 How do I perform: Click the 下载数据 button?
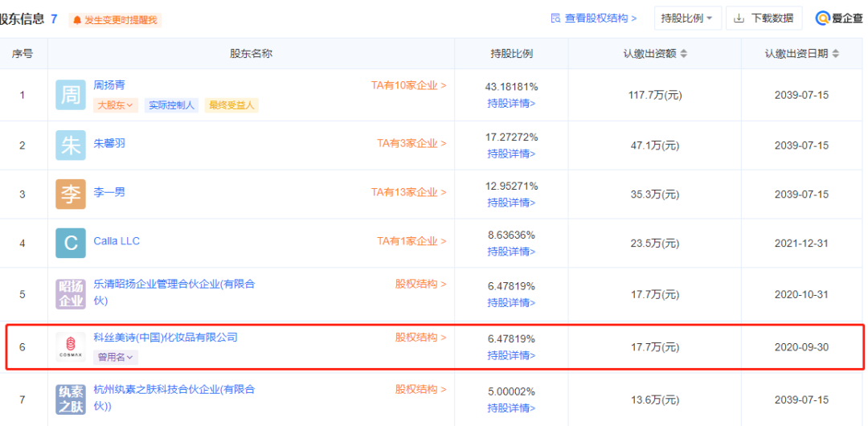(x=764, y=18)
